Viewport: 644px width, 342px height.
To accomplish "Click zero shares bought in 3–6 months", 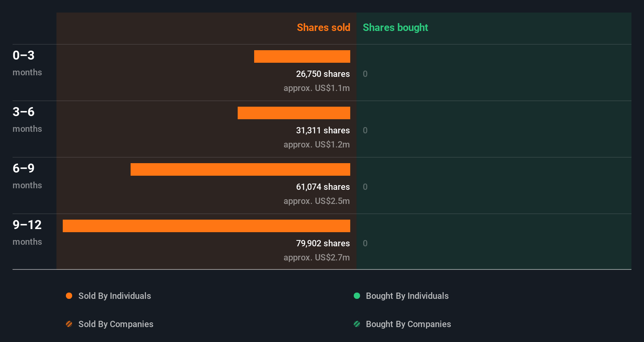I will [365, 130].
